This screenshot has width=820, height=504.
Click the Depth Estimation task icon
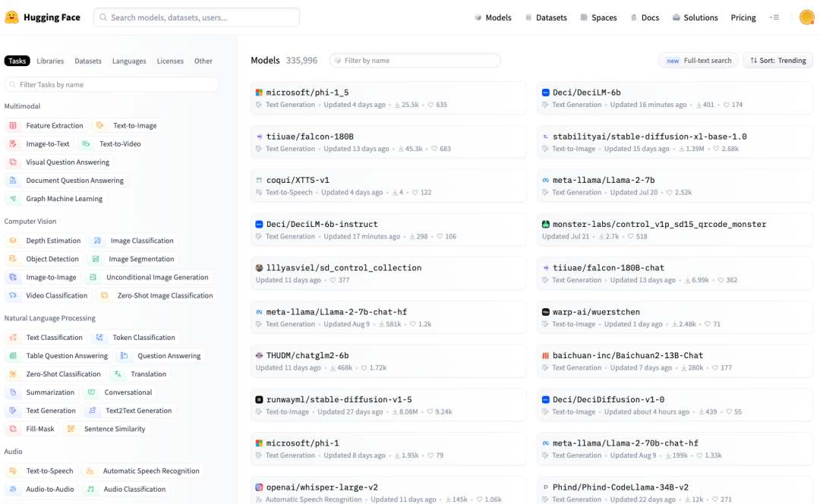[13, 241]
